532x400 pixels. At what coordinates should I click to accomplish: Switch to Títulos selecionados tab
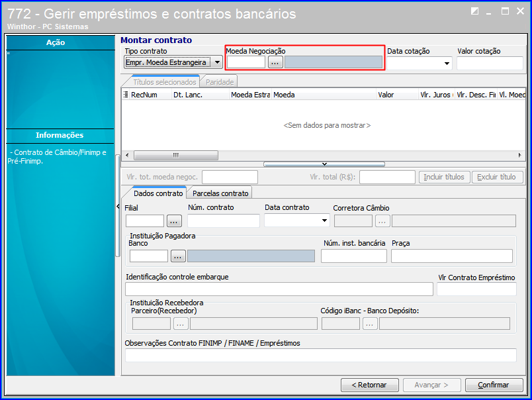[x=164, y=82]
